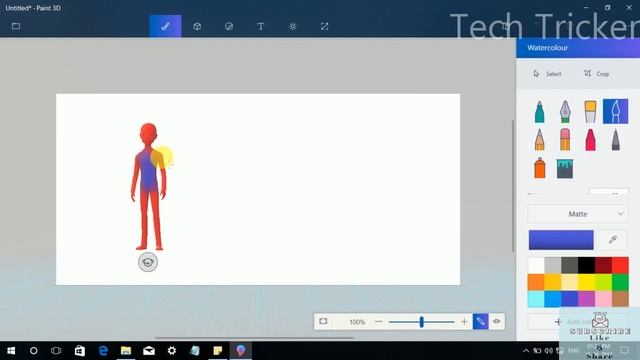Open the Text tool tab
The image size is (640, 360).
pyautogui.click(x=261, y=26)
